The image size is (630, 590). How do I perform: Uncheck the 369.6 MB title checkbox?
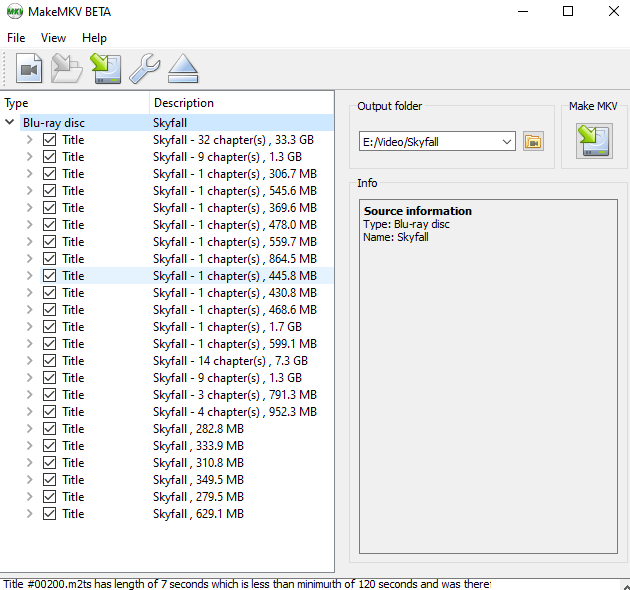(x=49, y=208)
